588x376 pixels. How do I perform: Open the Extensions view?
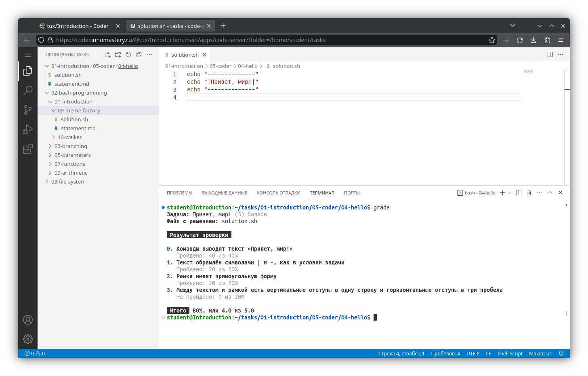pos(27,149)
